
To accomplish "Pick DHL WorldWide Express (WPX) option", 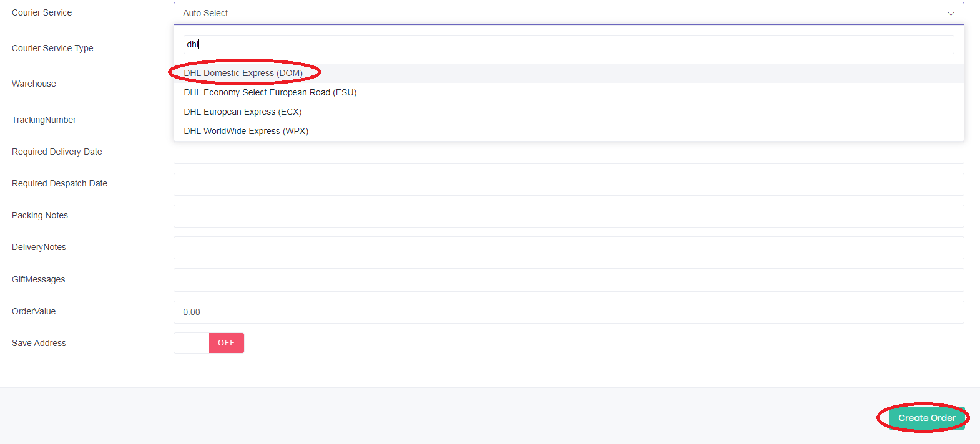I will (569, 131).
